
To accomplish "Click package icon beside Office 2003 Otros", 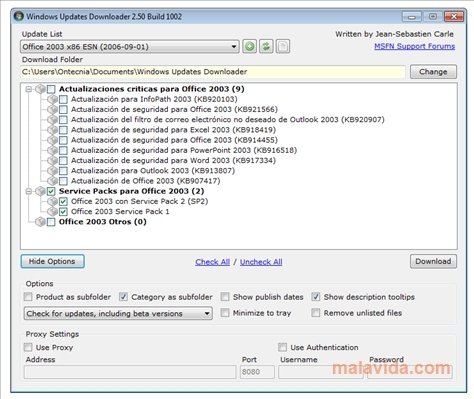I will click(40, 222).
